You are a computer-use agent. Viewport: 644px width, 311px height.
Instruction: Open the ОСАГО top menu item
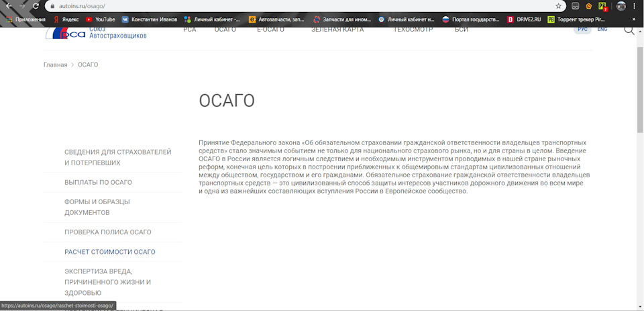click(x=225, y=29)
